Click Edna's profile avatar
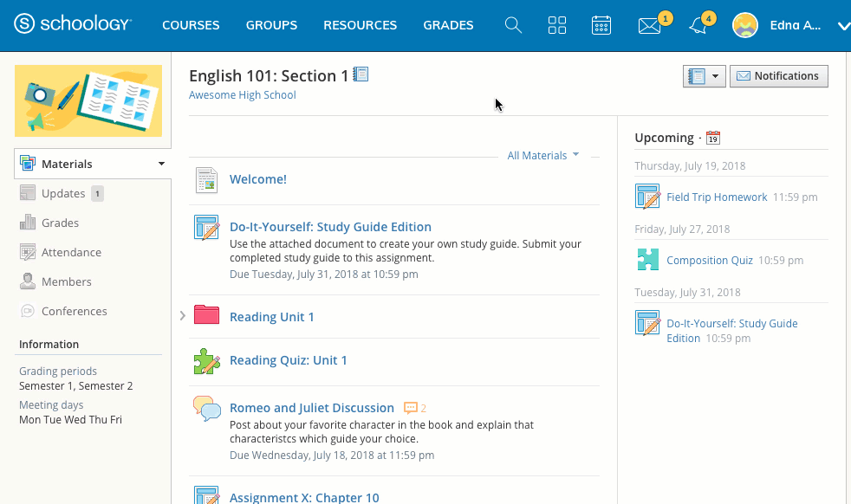 pos(744,25)
